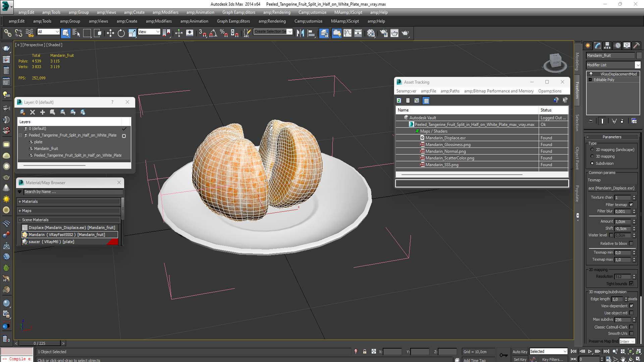Screen dimensions: 644x362
Task: Toggle the Angle Snap icon
Action: (213, 33)
